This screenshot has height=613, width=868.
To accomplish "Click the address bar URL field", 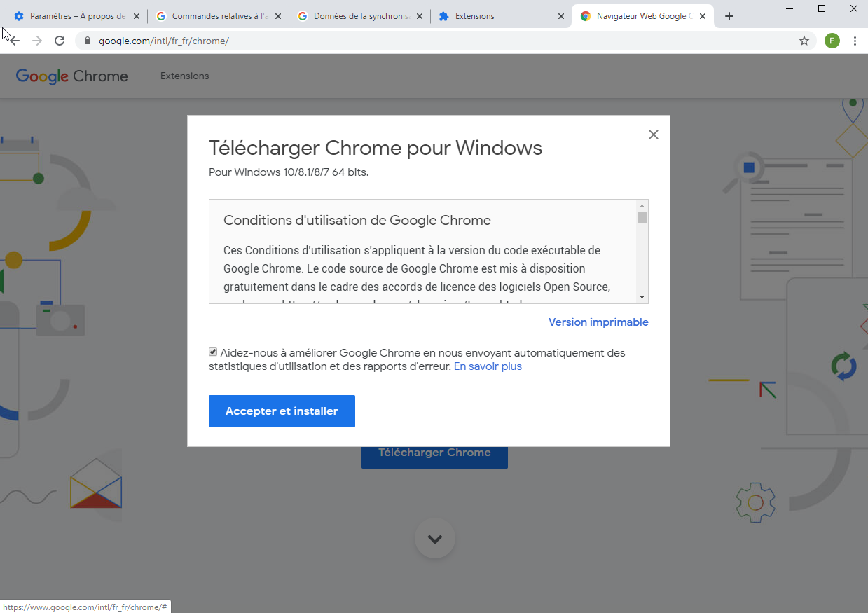I will 280,41.
